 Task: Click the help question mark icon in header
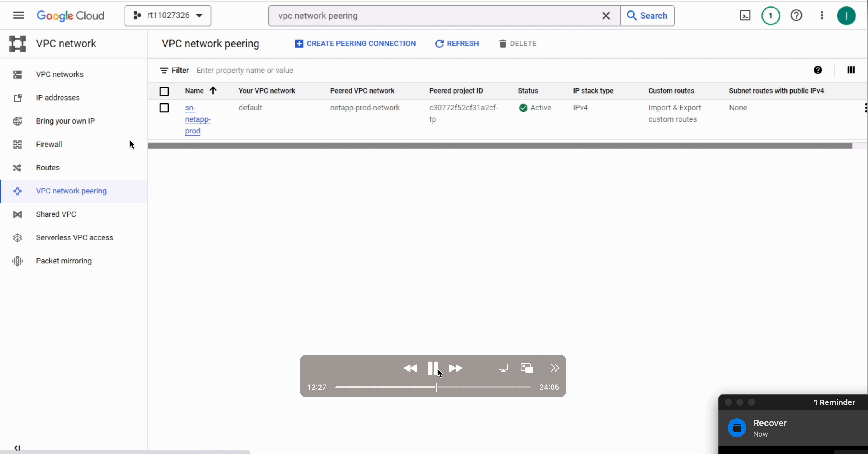point(796,15)
